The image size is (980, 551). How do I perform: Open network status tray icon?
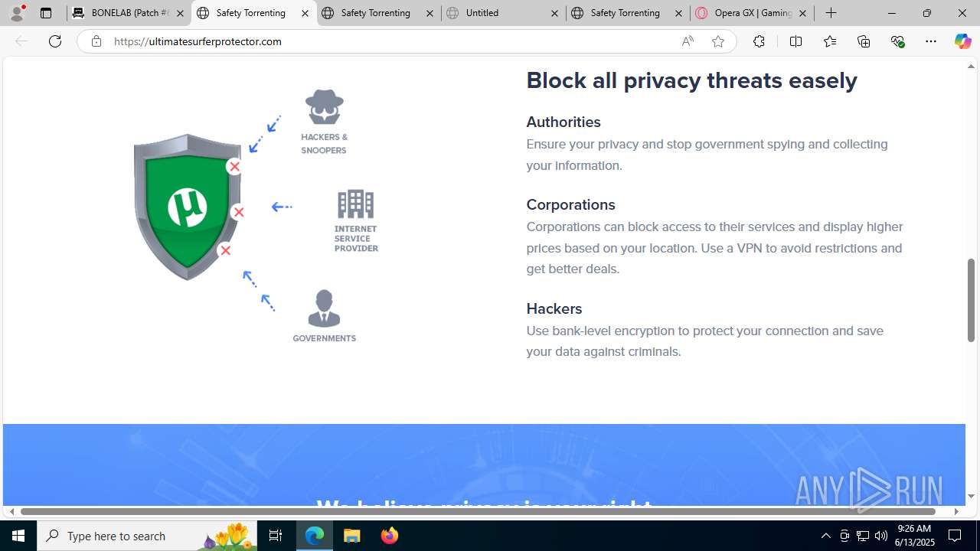(863, 536)
